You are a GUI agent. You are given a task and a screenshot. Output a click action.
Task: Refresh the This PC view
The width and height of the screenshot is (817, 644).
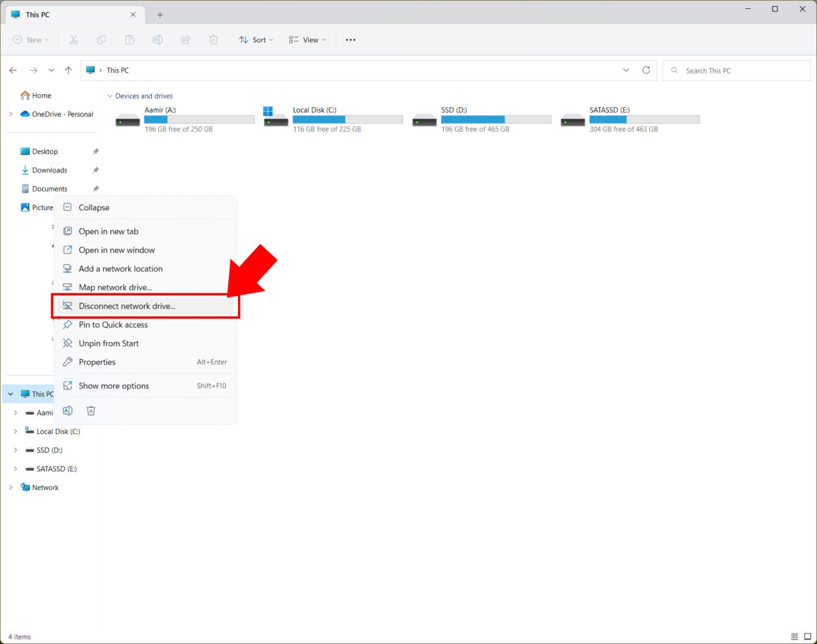[646, 70]
